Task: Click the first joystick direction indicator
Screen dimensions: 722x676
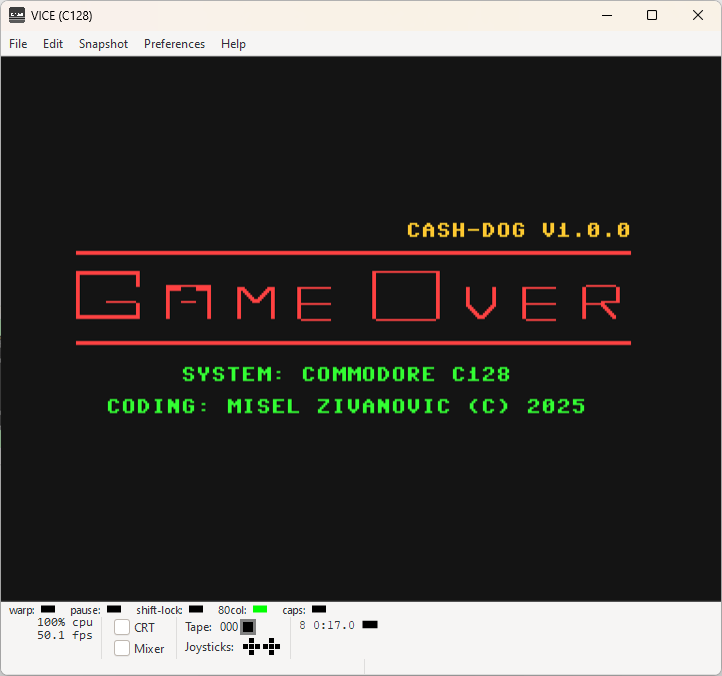Action: pos(251,647)
